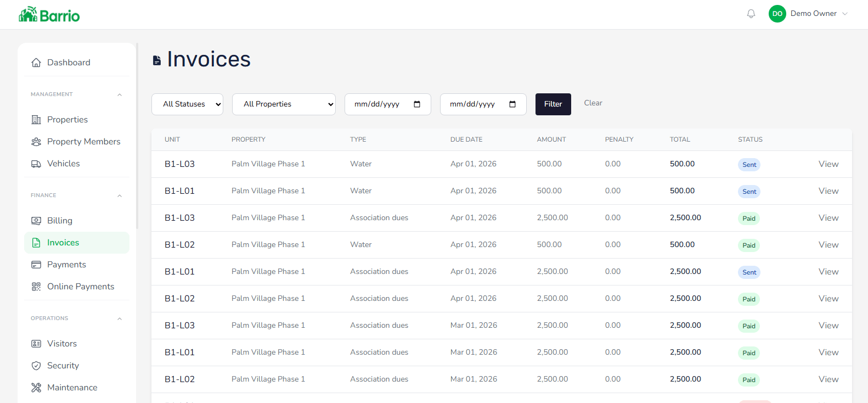868x403 pixels.
Task: Open the All Properties dropdown
Action: point(284,104)
